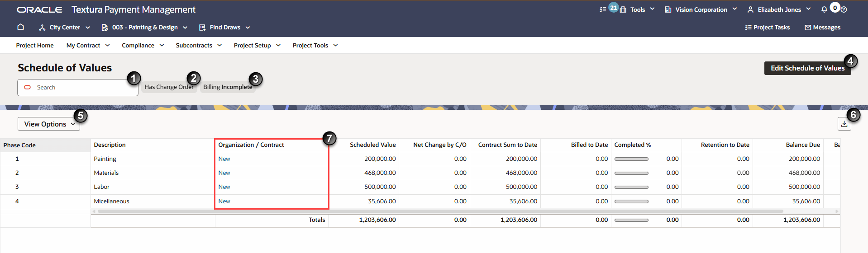
Task: Click the Elizabeth Jones user icon
Action: click(750, 9)
